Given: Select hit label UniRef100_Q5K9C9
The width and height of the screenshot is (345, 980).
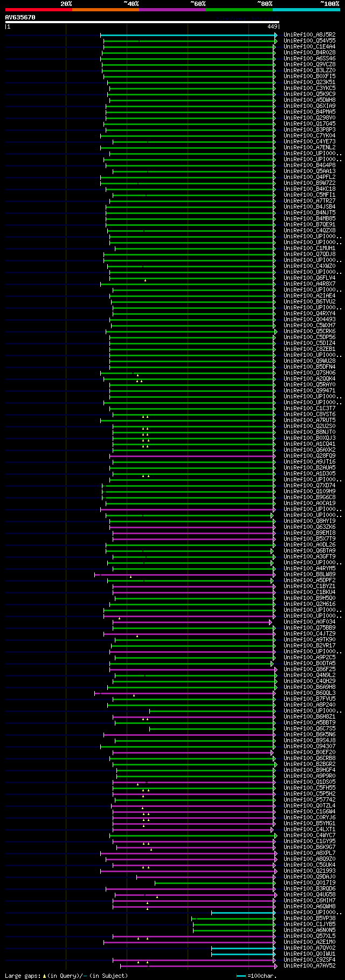Looking at the screenshot, I should click(309, 94).
